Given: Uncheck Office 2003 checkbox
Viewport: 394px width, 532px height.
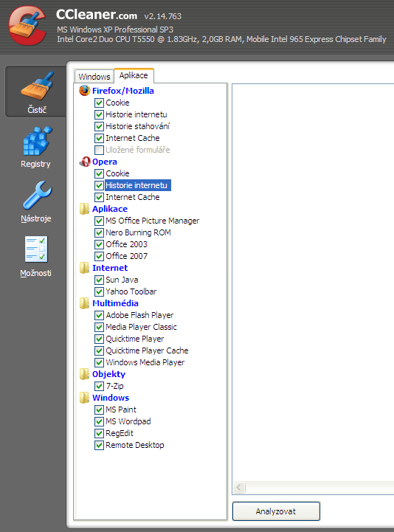Looking at the screenshot, I should (x=99, y=245).
